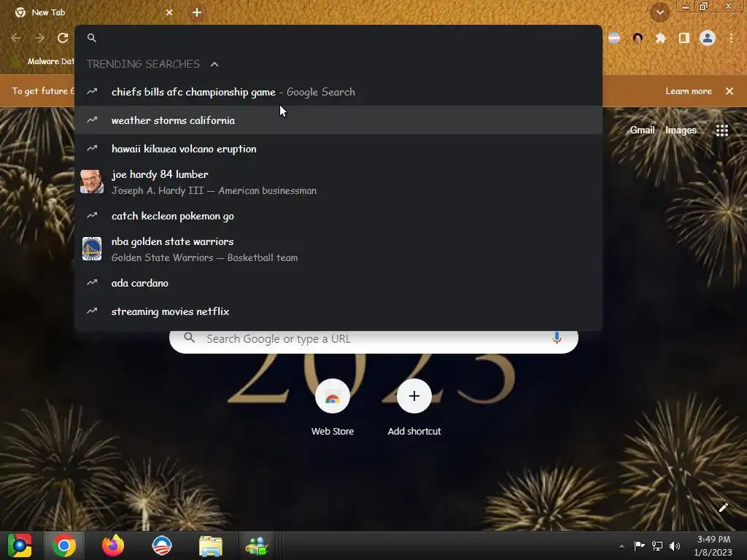Click customize page pencil icon
The image size is (747, 560).
point(723,507)
